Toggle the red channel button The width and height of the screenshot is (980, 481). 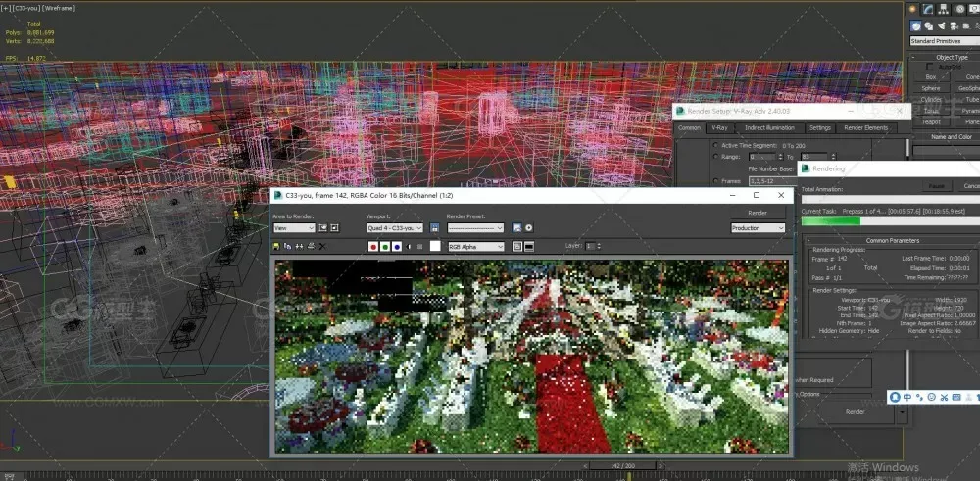pos(373,247)
